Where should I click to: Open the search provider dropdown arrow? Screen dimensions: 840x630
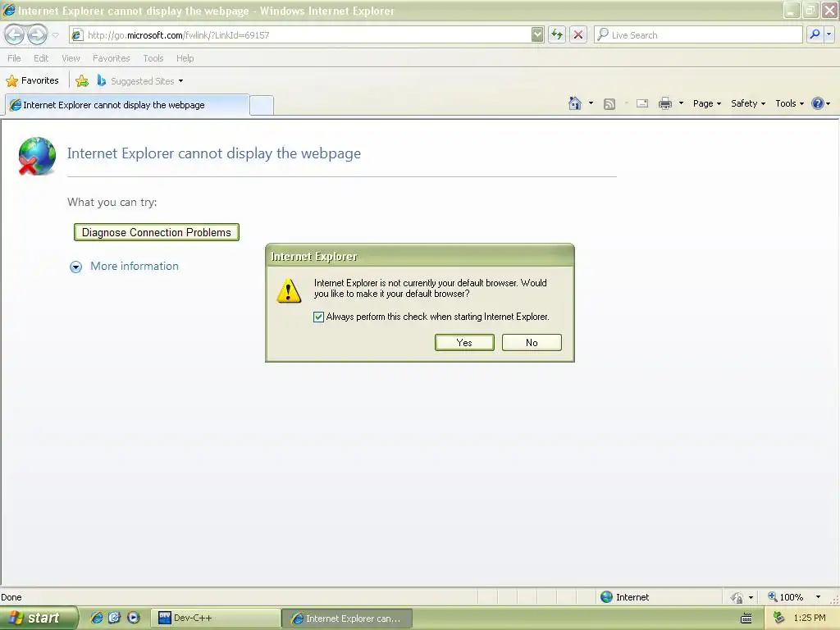(x=829, y=34)
